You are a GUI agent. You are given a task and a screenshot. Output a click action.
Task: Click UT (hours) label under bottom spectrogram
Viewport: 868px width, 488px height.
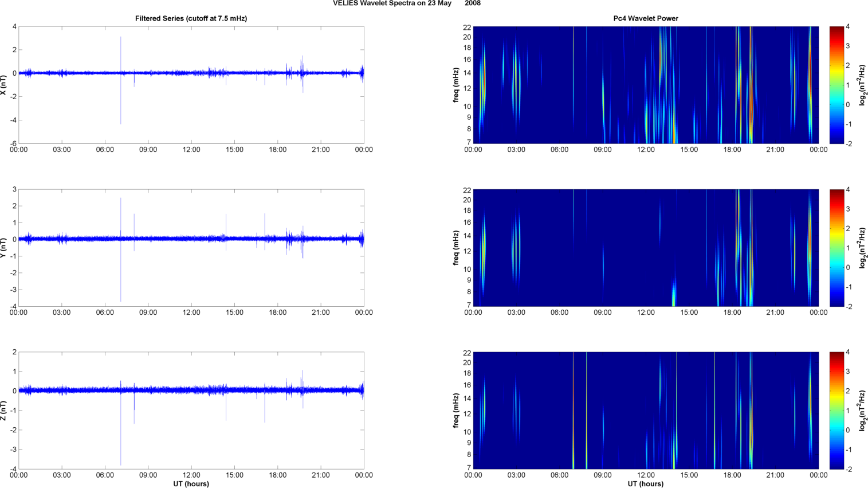[646, 483]
